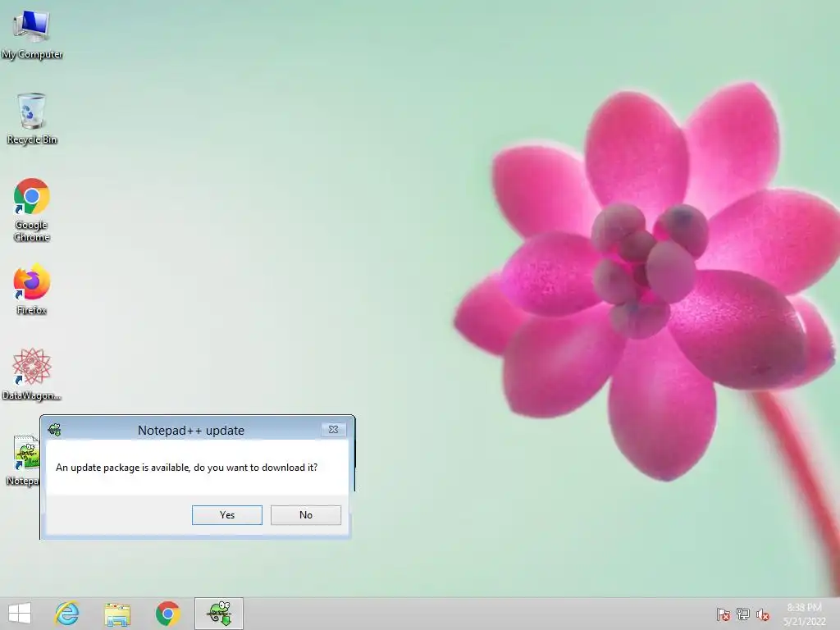Click the update available message text
This screenshot has width=840, height=630.
point(186,468)
